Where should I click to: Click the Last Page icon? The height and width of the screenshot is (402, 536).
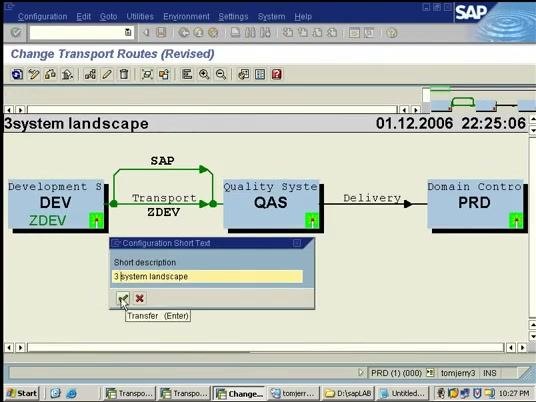[332, 33]
